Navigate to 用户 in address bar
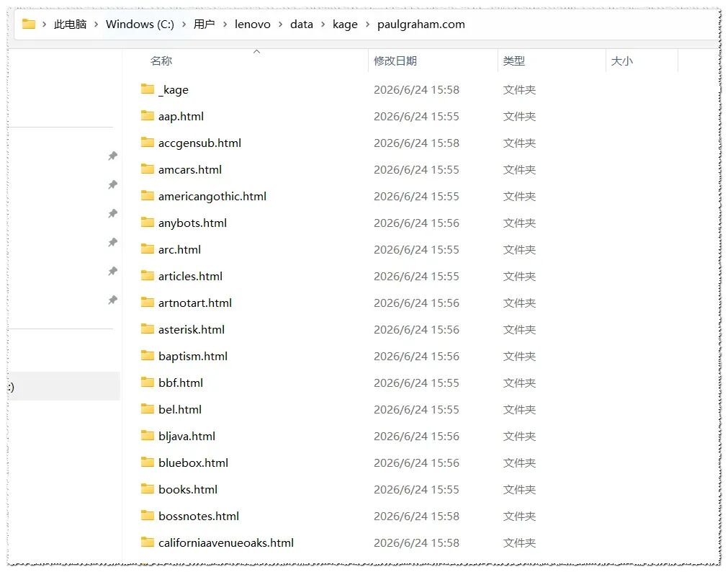This screenshot has width=728, height=572. pos(205,24)
